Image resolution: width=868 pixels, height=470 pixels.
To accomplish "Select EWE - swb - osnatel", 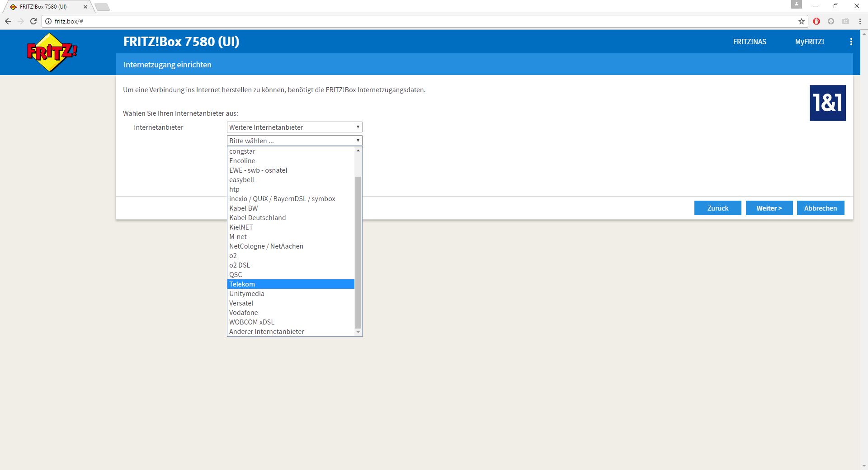I will (291, 170).
